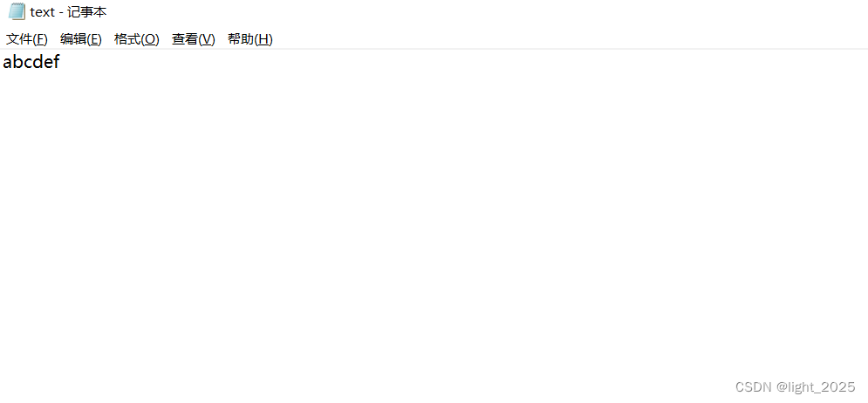Click the word "text" in the window title
Screen dimensions: 868x403
tap(43, 11)
